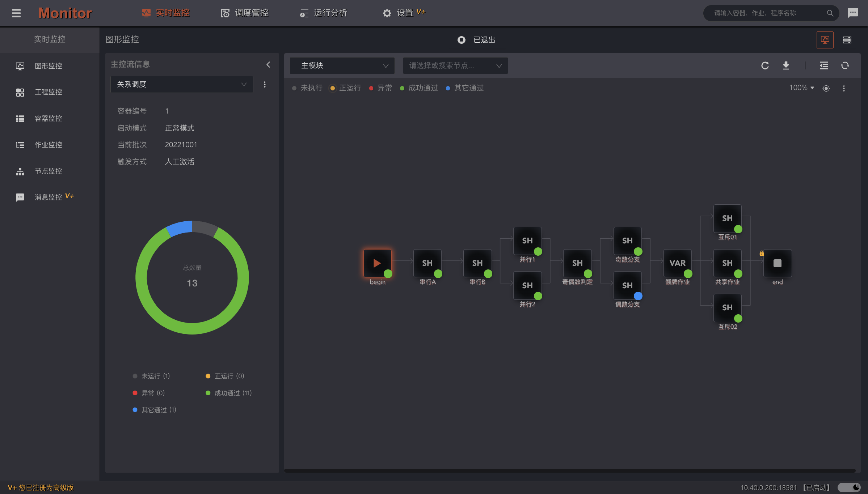Open the 100% zoom dropdown
Viewport: 868px width, 494px height.
[801, 88]
